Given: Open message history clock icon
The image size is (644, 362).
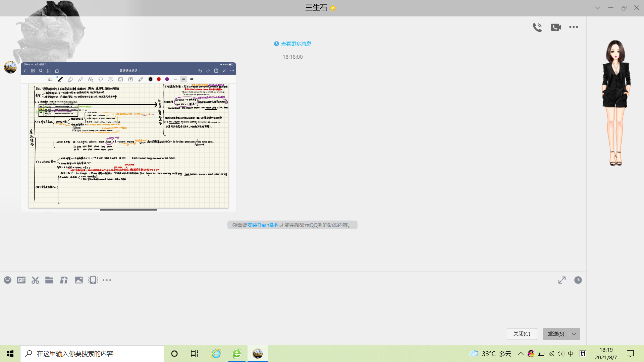Looking at the screenshot, I should pyautogui.click(x=578, y=280).
